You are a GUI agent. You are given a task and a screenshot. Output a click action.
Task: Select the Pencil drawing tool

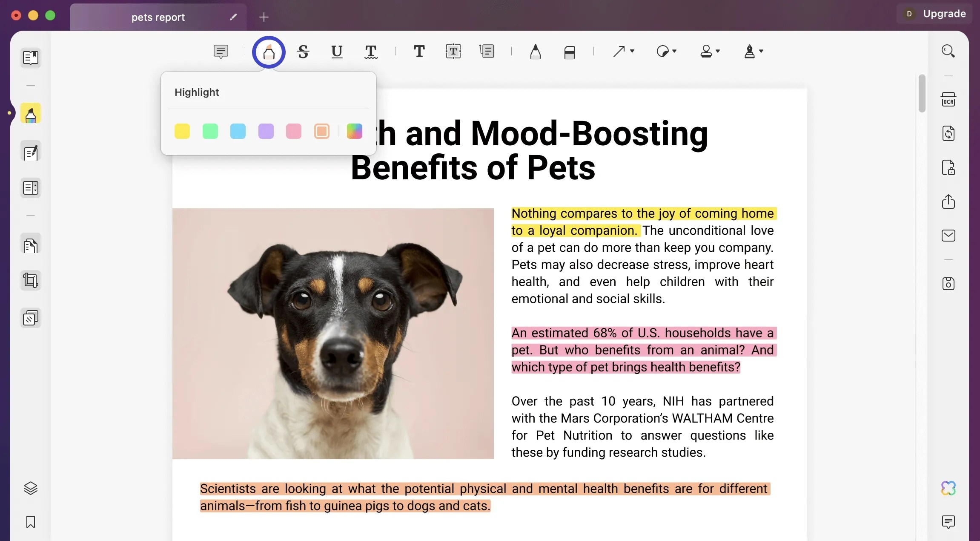pyautogui.click(x=535, y=52)
